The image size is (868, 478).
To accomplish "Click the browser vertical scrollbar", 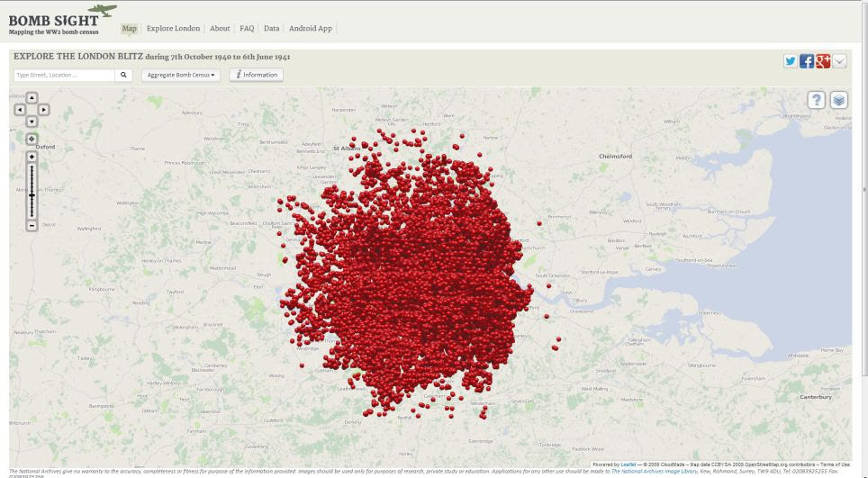I will 864,188.
